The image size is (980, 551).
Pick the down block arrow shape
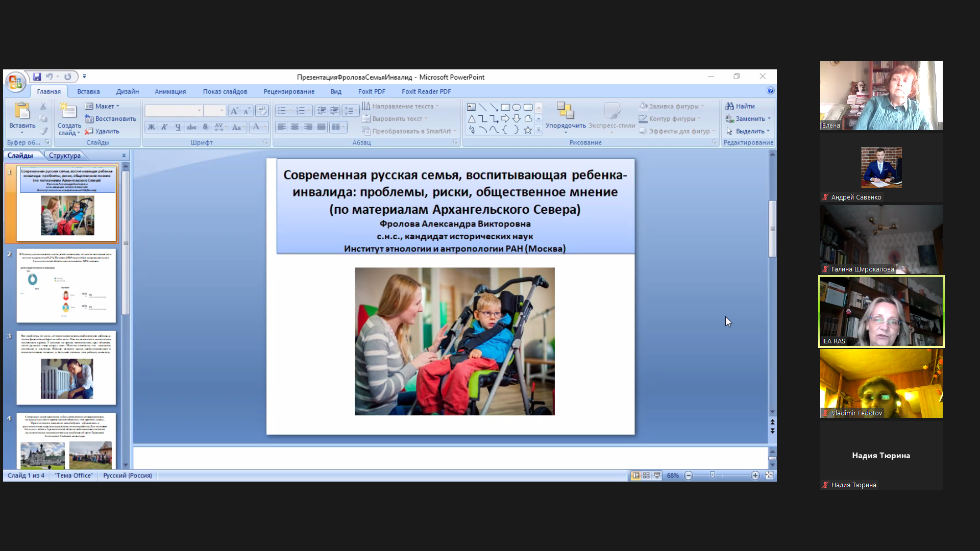(x=517, y=119)
